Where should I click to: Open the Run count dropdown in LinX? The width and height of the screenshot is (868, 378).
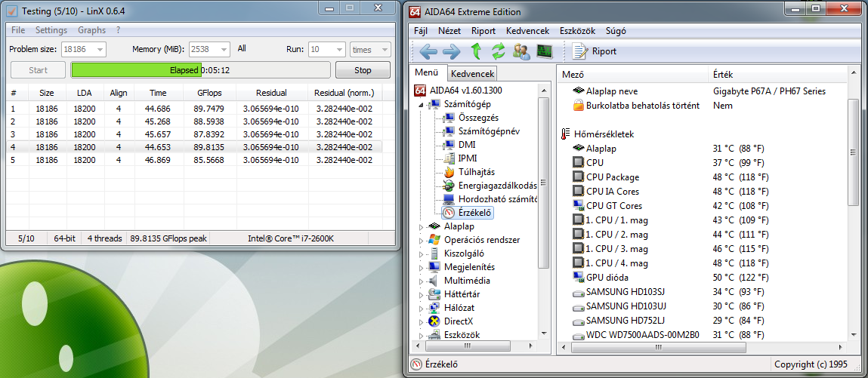(x=326, y=49)
